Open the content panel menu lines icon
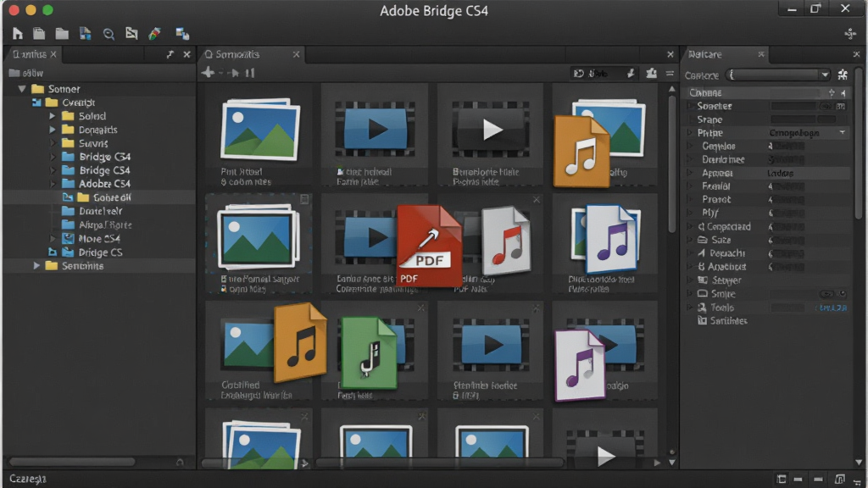The height and width of the screenshot is (488, 868). coord(670,73)
